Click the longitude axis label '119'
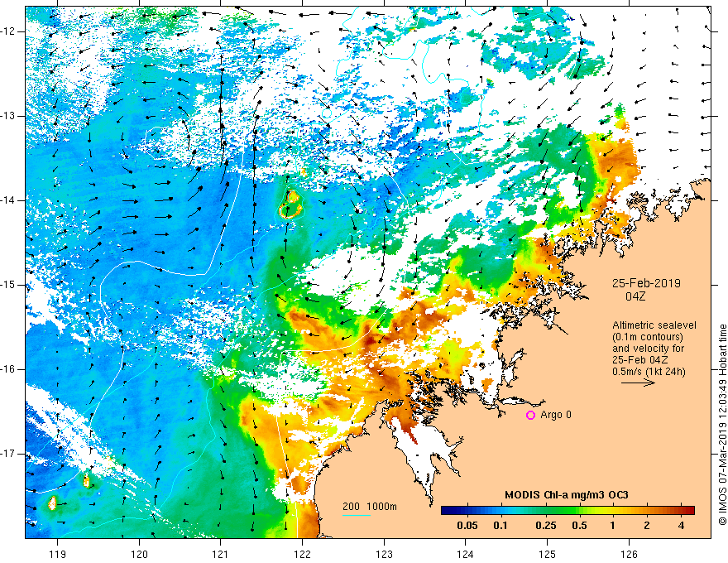 click(58, 554)
